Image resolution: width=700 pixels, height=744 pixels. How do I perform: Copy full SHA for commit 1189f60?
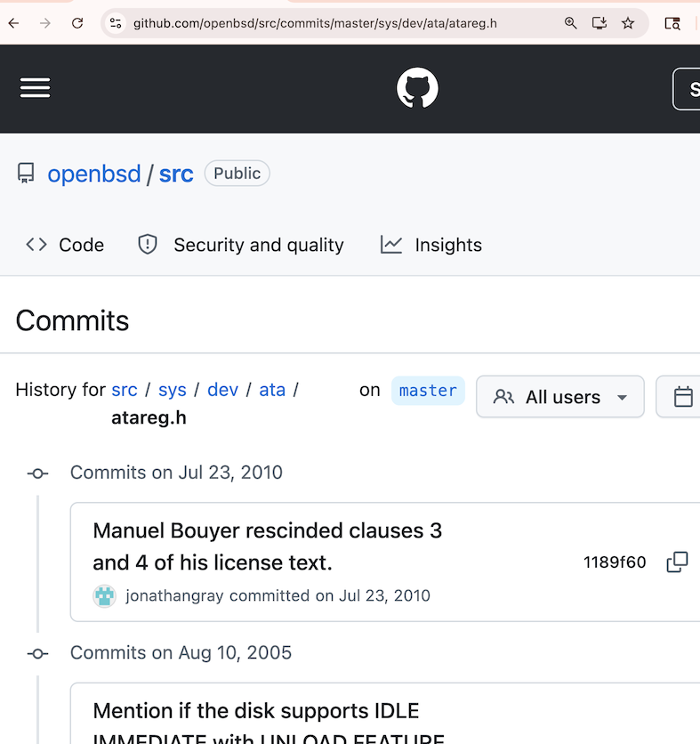[x=677, y=562]
